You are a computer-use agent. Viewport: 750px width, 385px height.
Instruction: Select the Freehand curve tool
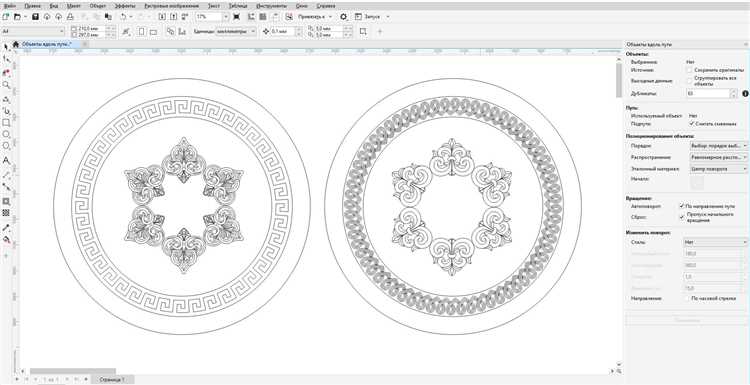pos(6,99)
